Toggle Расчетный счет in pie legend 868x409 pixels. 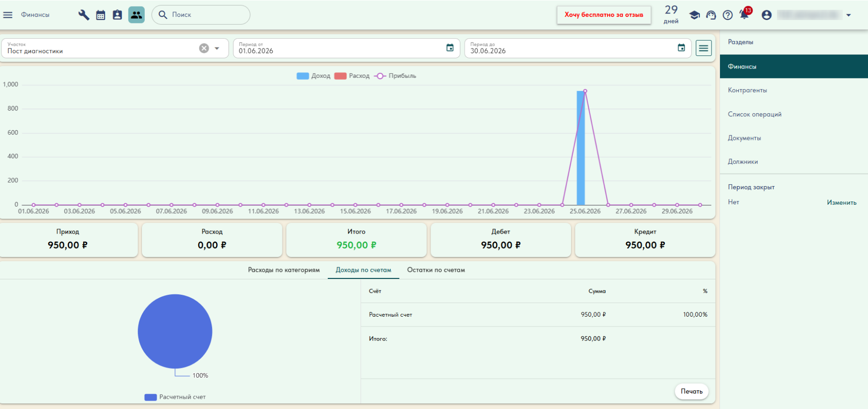175,397
